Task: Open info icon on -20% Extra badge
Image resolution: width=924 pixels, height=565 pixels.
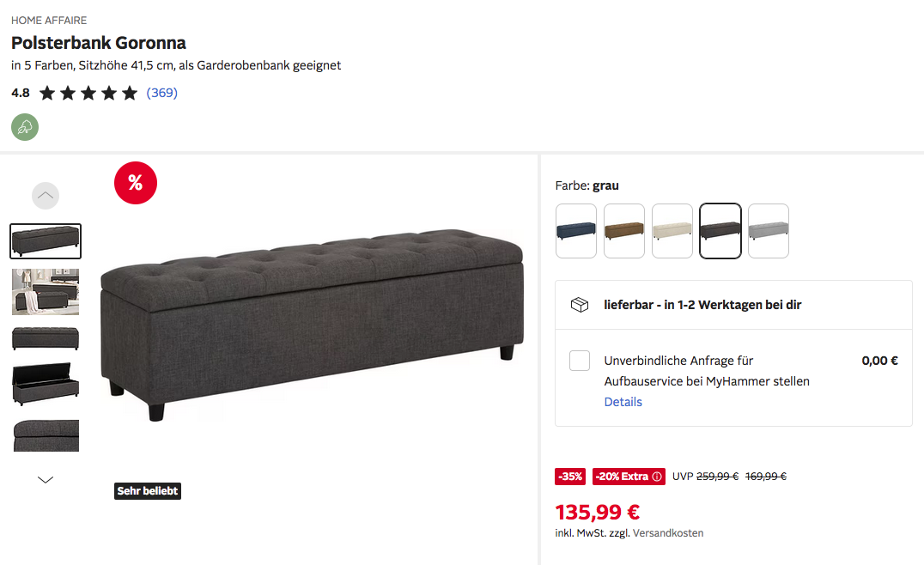Action: 657,476
